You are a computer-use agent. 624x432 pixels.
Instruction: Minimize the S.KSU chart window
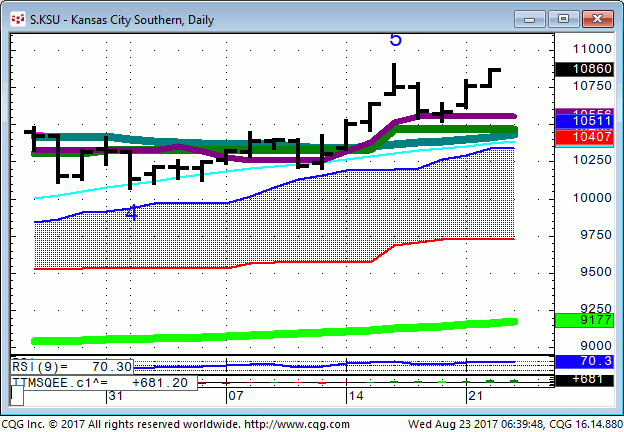pyautogui.click(x=529, y=19)
